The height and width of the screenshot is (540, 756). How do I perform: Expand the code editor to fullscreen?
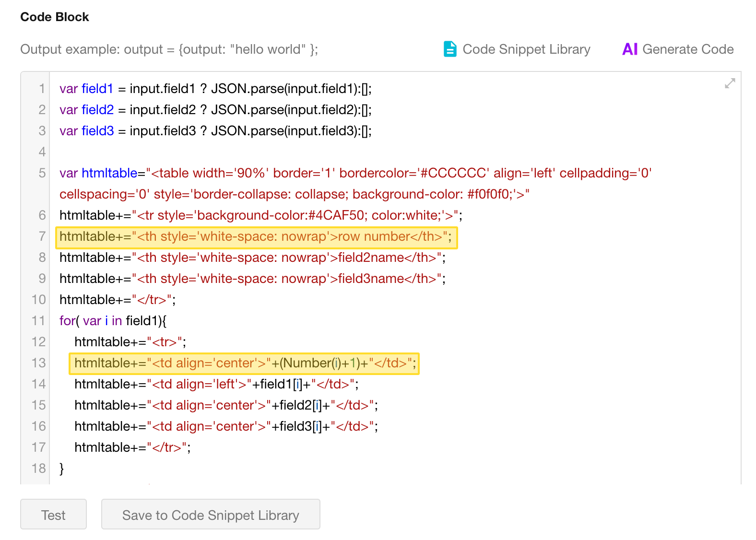pyautogui.click(x=730, y=83)
